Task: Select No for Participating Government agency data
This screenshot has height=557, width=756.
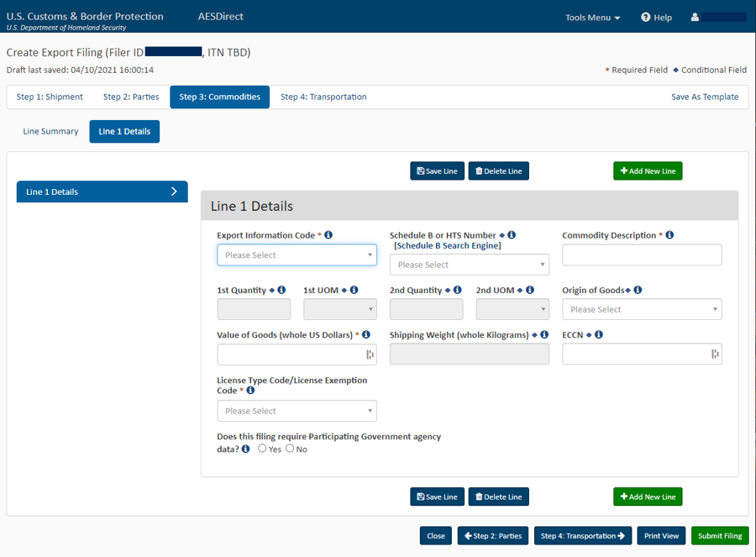Action: pos(290,449)
